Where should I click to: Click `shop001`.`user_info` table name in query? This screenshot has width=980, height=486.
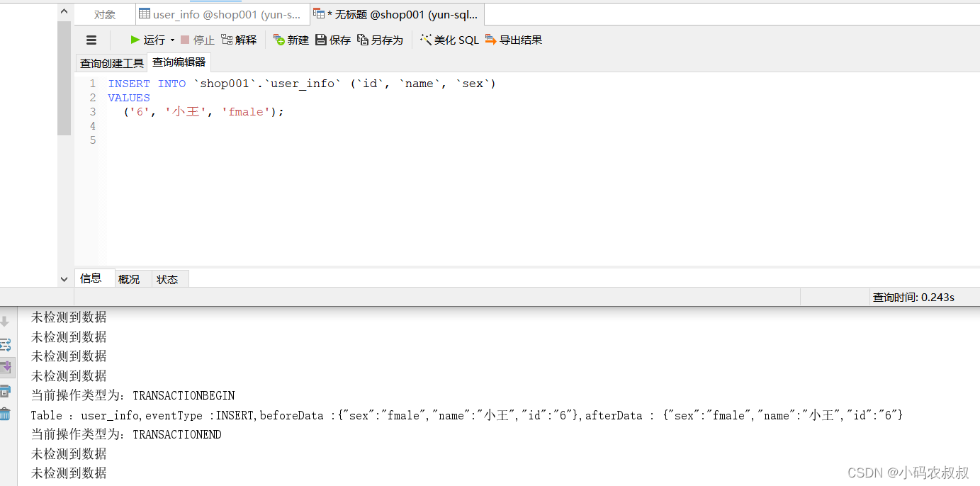click(268, 84)
